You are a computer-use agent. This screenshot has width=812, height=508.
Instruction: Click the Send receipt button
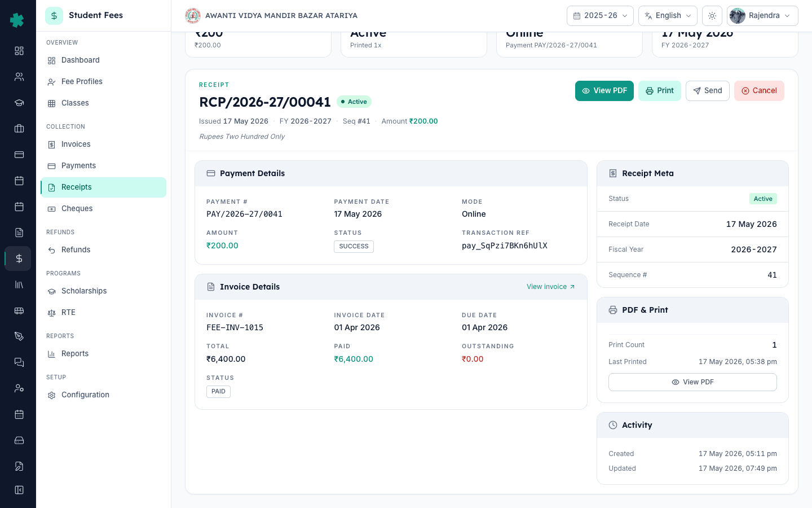point(708,91)
